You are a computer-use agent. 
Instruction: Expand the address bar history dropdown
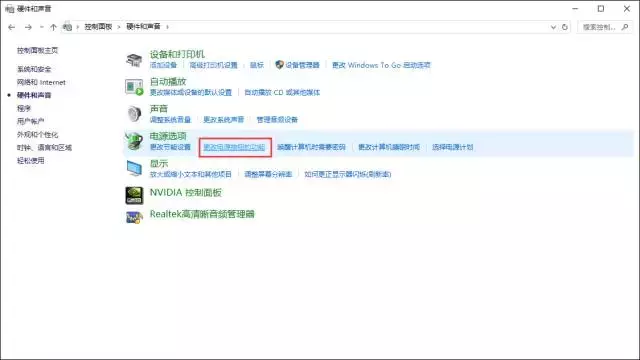coord(553,27)
